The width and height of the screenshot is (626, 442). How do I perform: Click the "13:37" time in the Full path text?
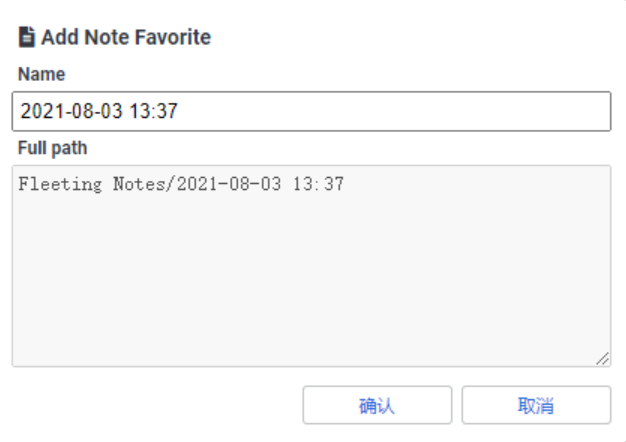click(318, 184)
